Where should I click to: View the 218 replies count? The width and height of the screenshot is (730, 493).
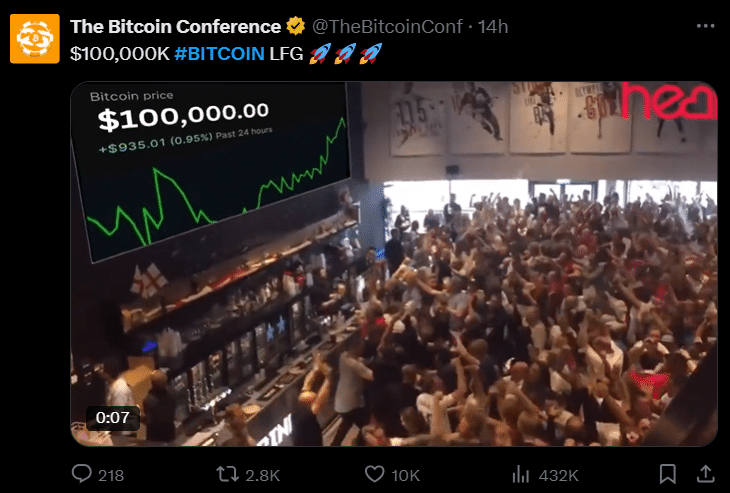coord(111,475)
